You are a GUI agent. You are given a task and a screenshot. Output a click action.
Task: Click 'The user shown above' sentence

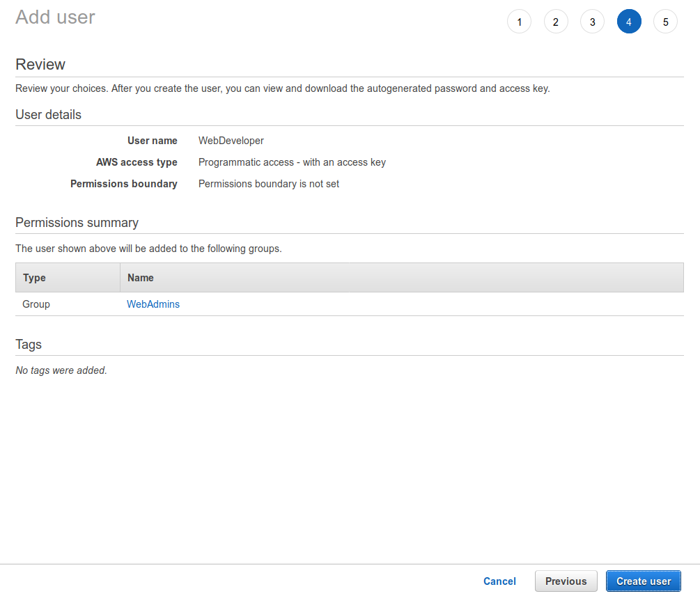coord(148,249)
